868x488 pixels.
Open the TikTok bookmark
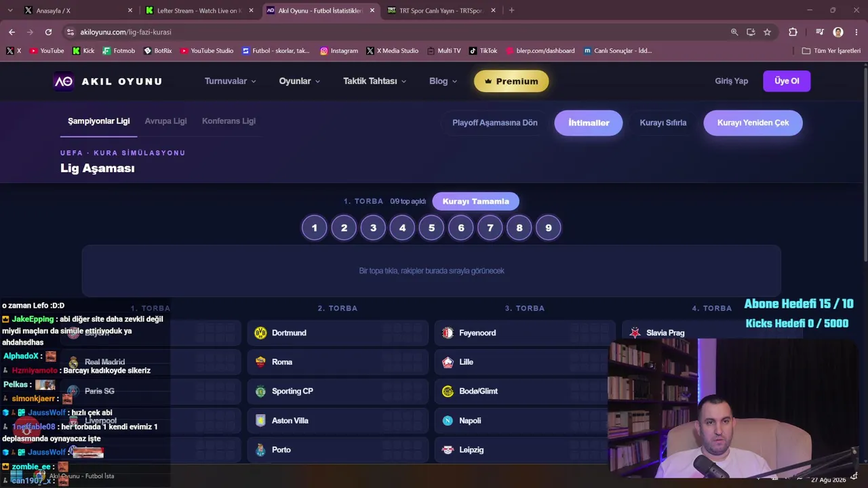(483, 51)
